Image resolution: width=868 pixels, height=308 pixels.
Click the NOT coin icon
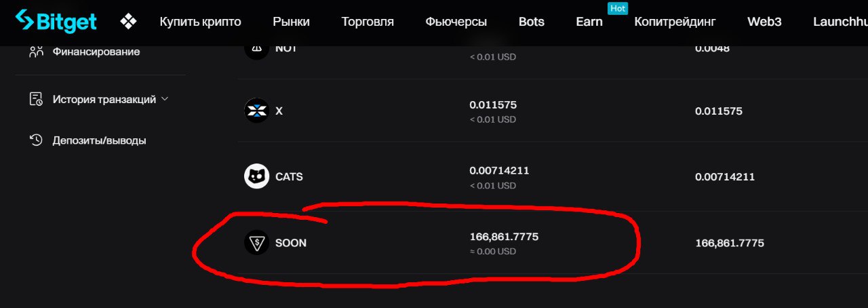[257, 49]
